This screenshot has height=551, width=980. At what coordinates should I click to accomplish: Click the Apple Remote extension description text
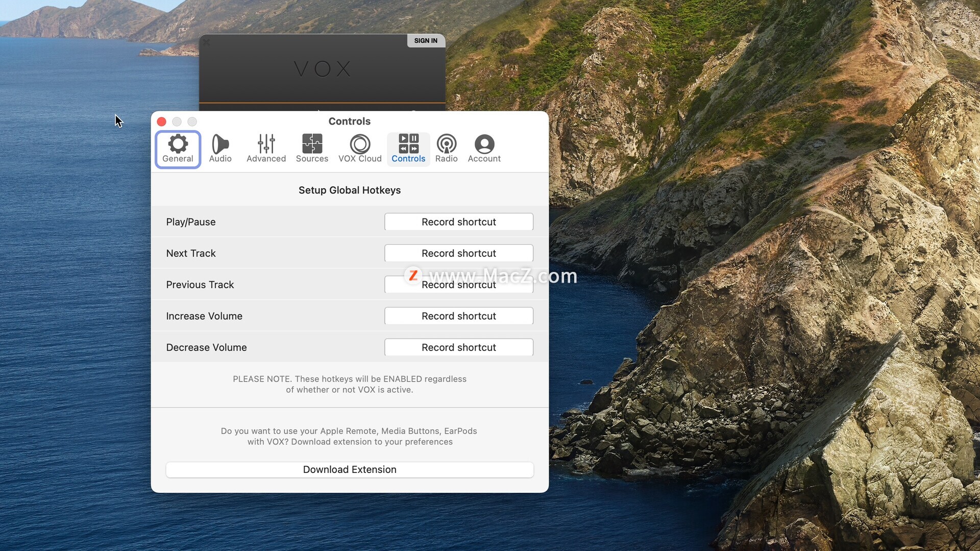pyautogui.click(x=349, y=436)
